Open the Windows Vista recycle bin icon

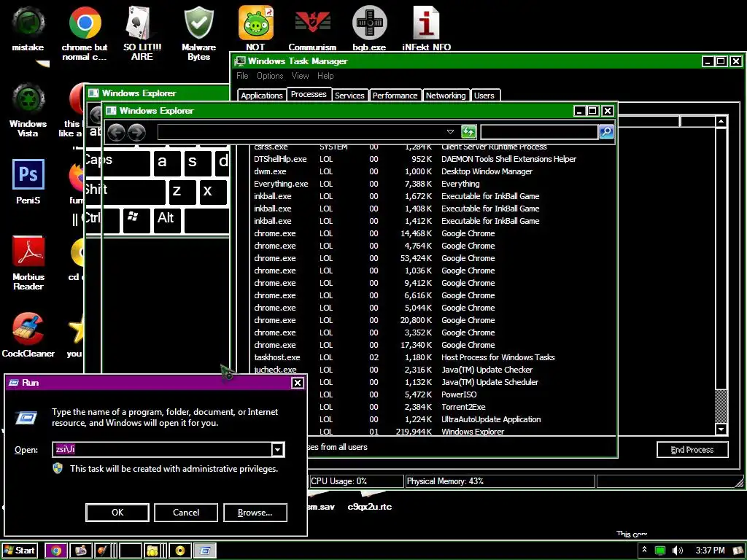tap(28, 109)
